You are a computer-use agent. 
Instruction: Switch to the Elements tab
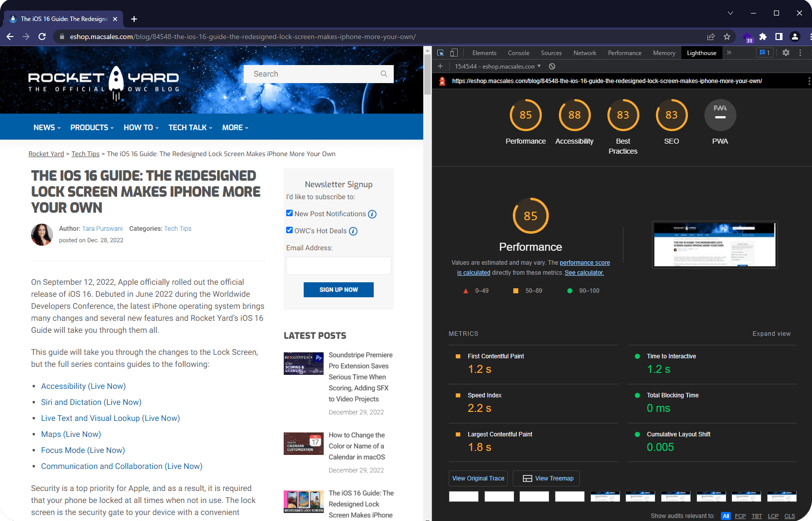[x=484, y=53]
